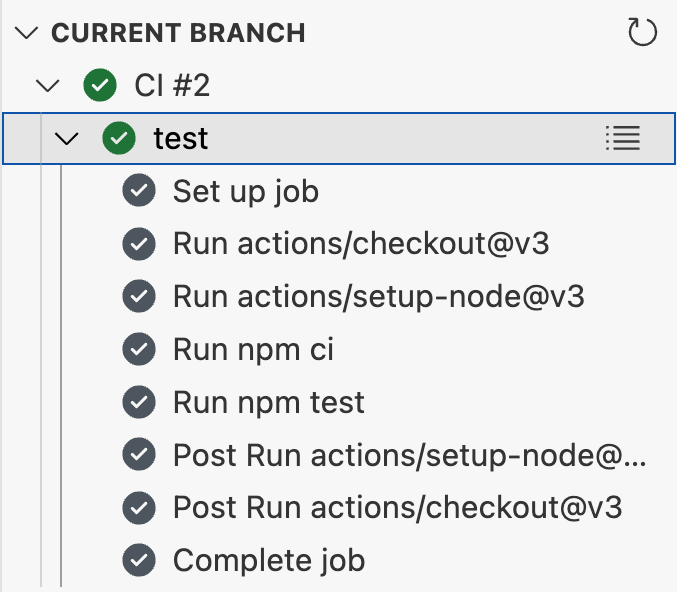Collapse the CI #2 workflow run

coord(47,86)
